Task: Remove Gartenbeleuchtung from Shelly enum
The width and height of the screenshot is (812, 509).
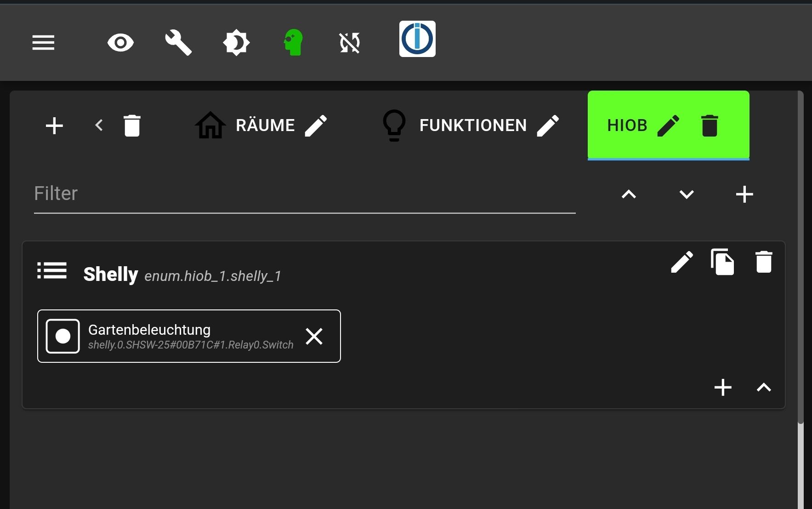Action: click(x=314, y=336)
